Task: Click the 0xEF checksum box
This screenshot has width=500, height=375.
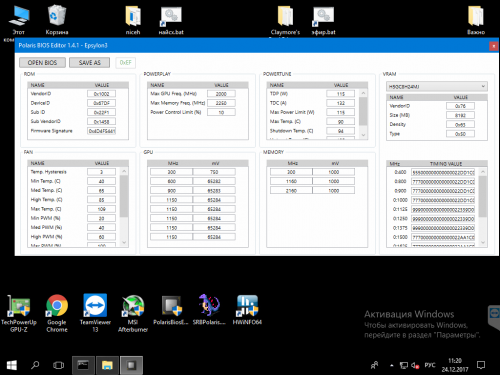Action: tap(126, 63)
